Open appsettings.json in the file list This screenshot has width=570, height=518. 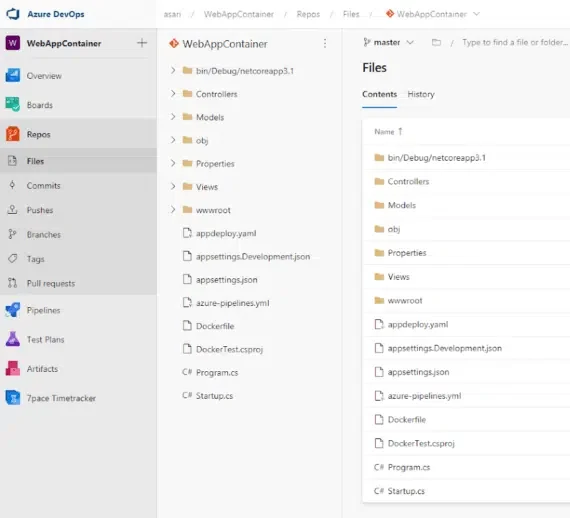(x=418, y=372)
